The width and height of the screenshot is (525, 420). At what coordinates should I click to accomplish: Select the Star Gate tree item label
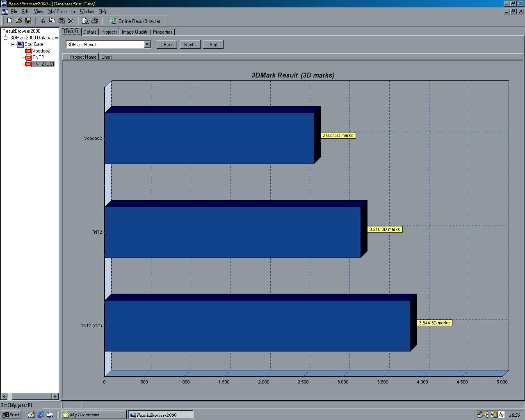click(34, 44)
